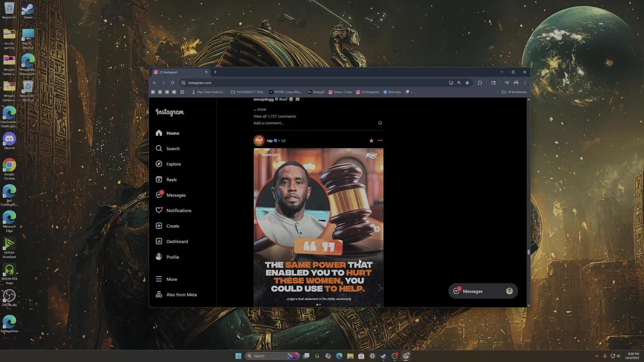Open Chrome extensions puzzle icon
Viewport: 644px width, 362px height.
[479, 83]
